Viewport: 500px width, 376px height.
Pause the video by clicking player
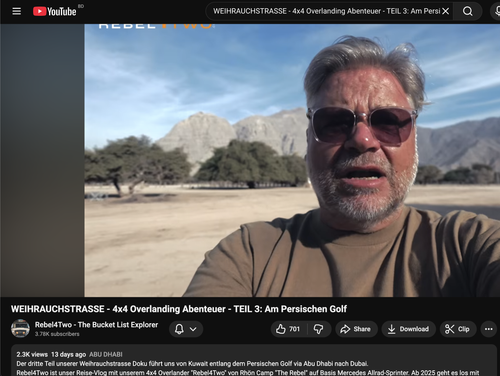pyautogui.click(x=292, y=160)
